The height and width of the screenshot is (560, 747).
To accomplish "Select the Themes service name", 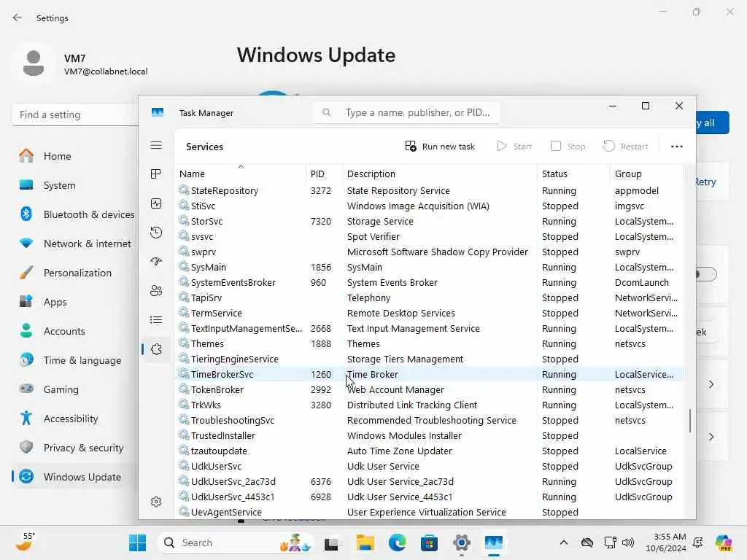I will coord(207,344).
